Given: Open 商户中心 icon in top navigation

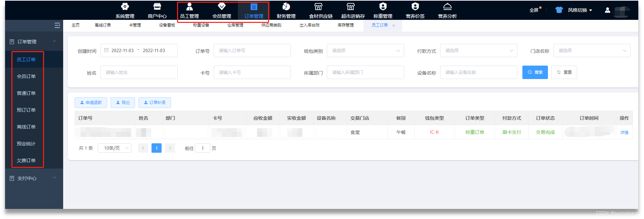Looking at the screenshot, I should tap(157, 7).
